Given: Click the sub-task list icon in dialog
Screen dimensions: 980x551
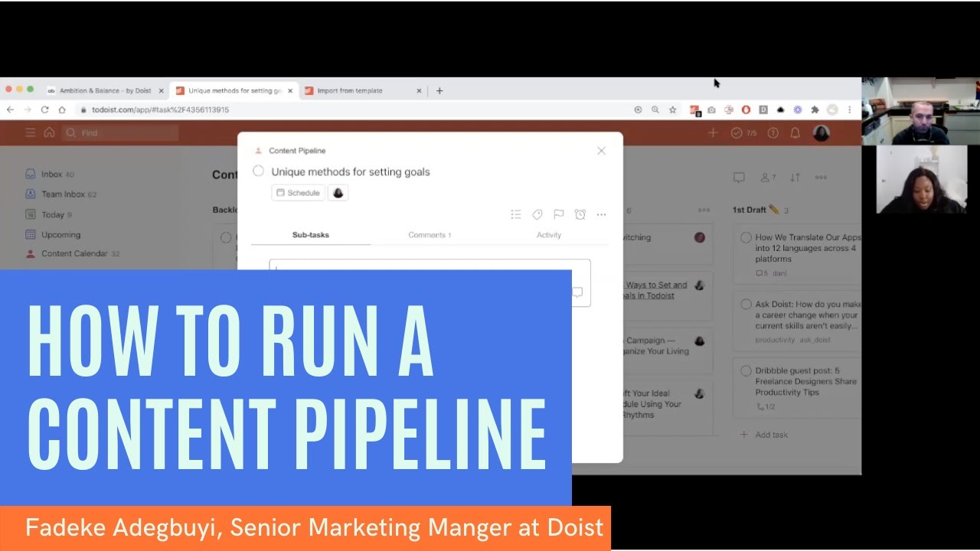Looking at the screenshot, I should coord(516,214).
